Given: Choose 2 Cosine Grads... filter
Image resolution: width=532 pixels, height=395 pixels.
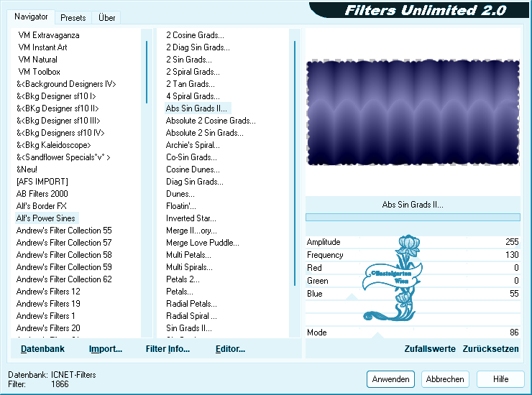Looking at the screenshot, I should tap(195, 35).
